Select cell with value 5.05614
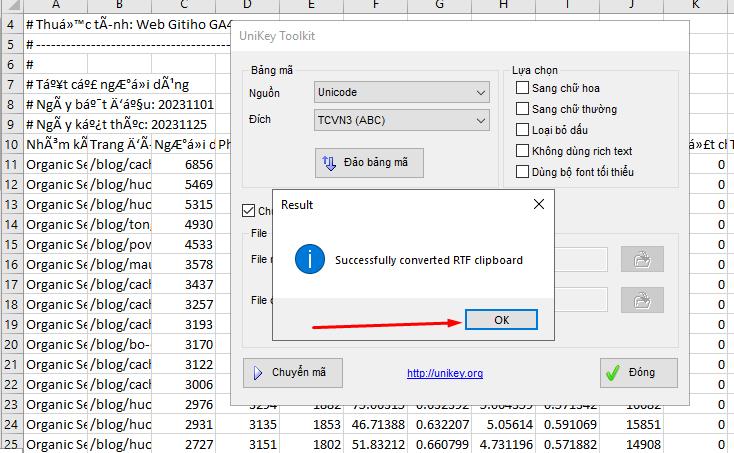 click(x=504, y=424)
